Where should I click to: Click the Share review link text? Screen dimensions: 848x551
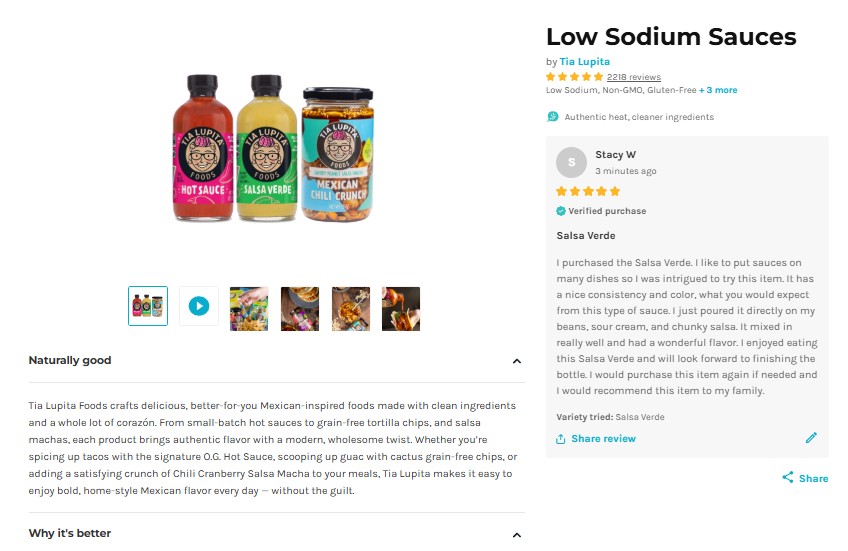pos(603,439)
